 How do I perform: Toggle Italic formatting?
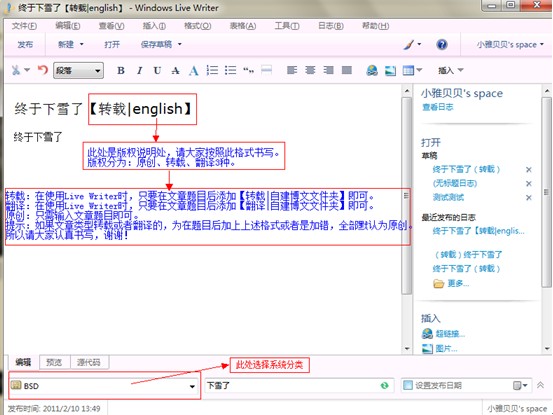[x=140, y=71]
